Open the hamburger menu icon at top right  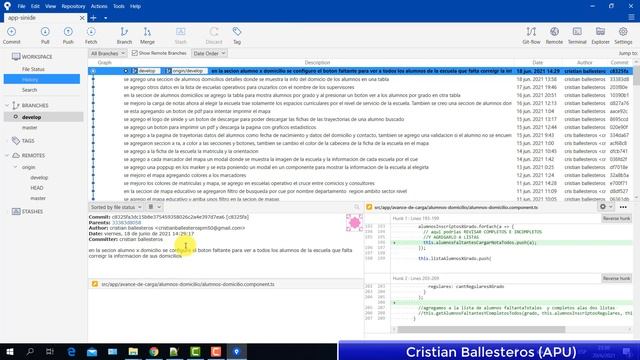(631, 17)
